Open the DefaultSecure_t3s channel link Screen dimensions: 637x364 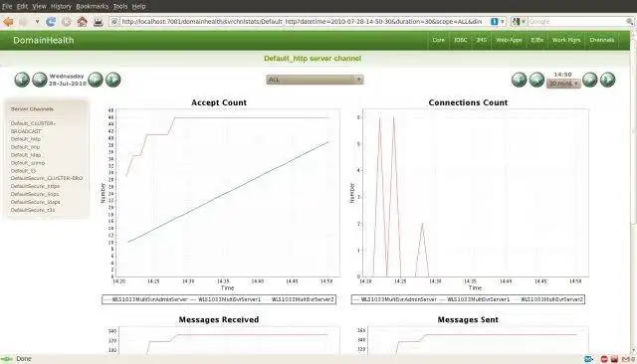point(33,210)
